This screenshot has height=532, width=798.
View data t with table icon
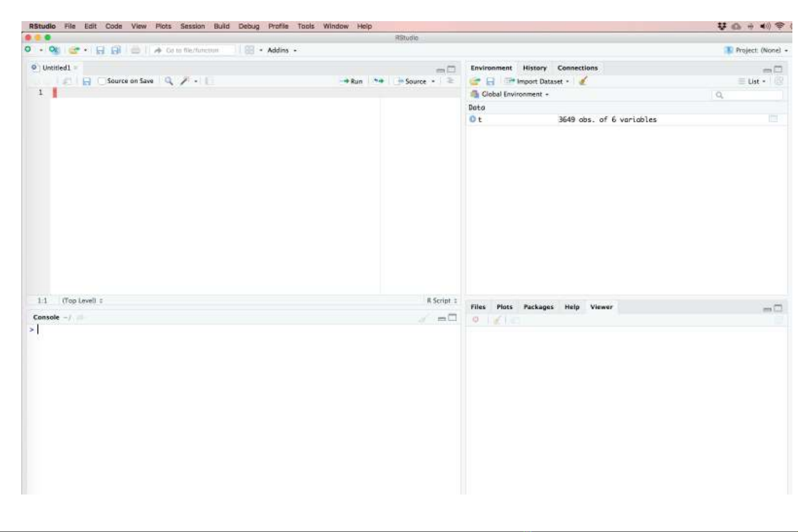(x=773, y=119)
